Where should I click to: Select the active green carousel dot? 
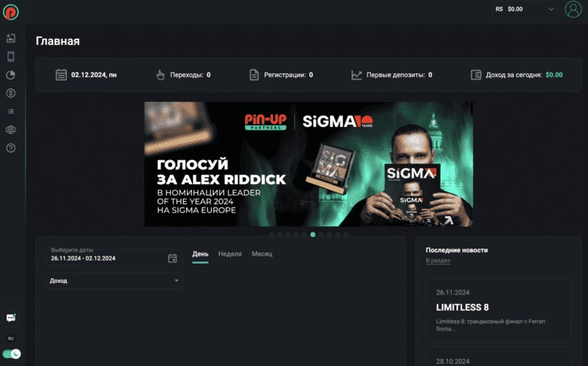point(313,235)
